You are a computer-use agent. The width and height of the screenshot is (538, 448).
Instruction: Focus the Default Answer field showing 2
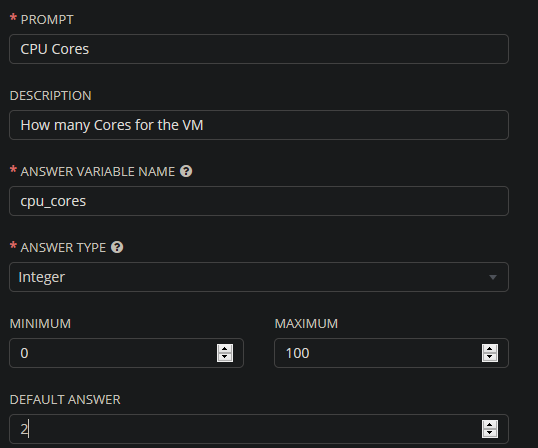259,429
